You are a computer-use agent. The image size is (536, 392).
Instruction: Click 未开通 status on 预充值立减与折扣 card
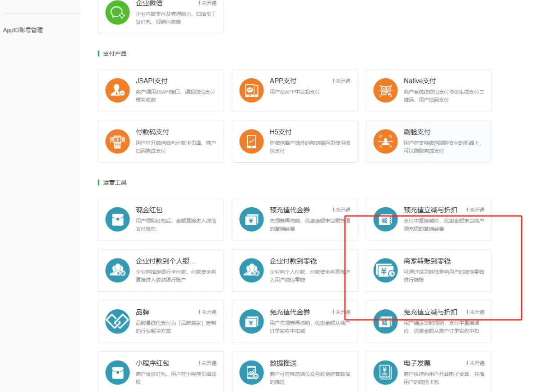[475, 210]
